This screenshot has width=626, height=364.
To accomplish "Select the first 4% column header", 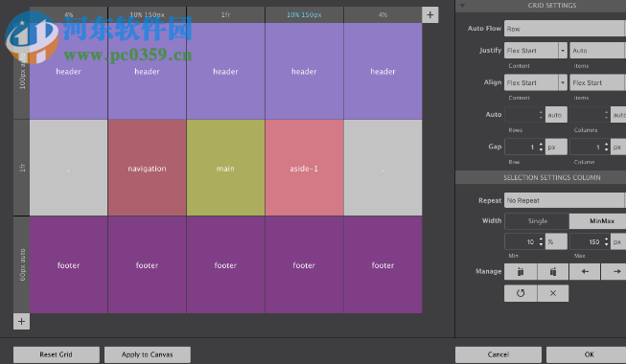I will 69,14.
